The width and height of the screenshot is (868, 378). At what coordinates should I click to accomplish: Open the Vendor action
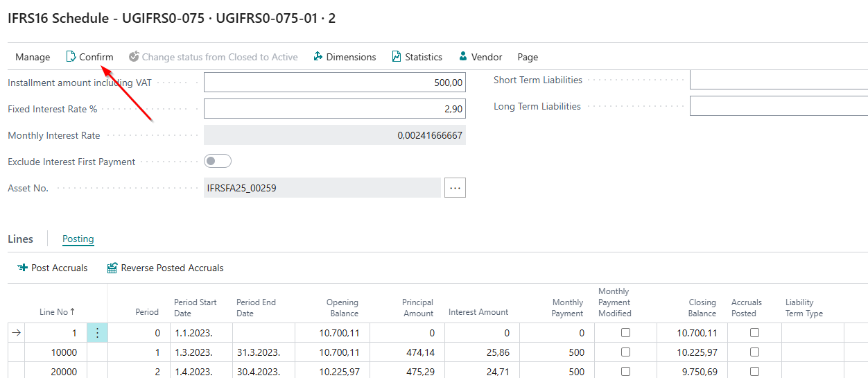(480, 57)
